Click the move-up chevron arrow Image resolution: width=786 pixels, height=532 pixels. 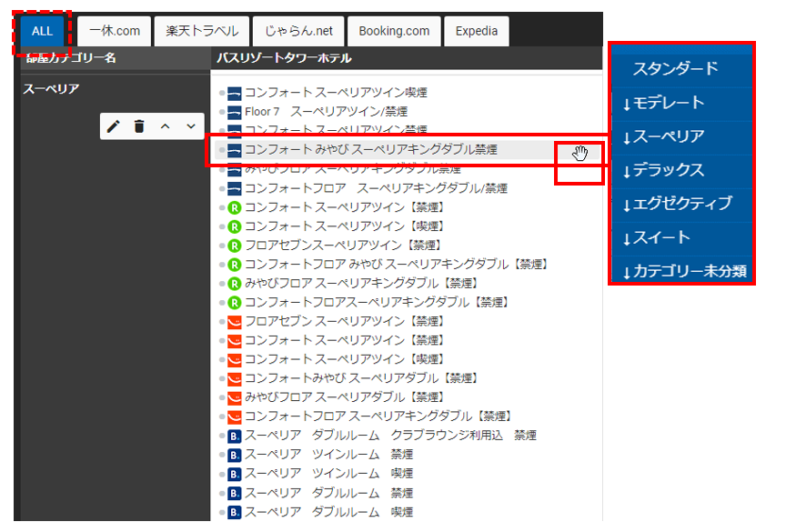pyautogui.click(x=165, y=126)
